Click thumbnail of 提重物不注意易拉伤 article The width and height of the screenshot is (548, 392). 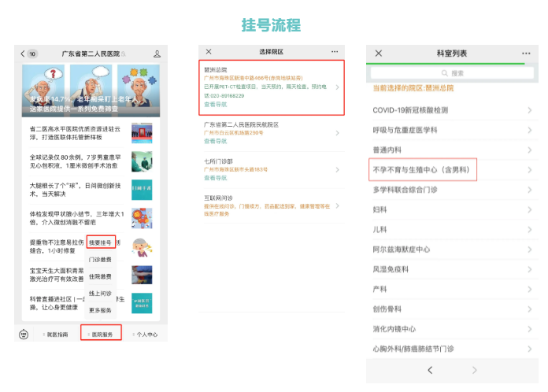tap(142, 246)
